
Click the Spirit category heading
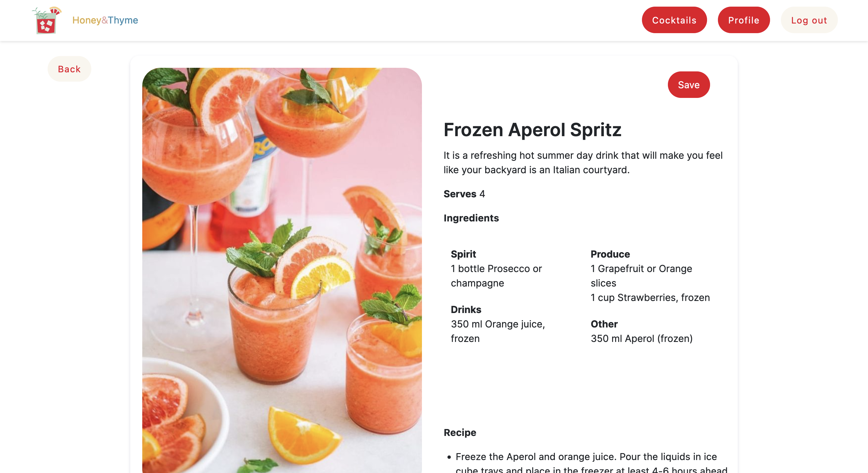tap(463, 254)
